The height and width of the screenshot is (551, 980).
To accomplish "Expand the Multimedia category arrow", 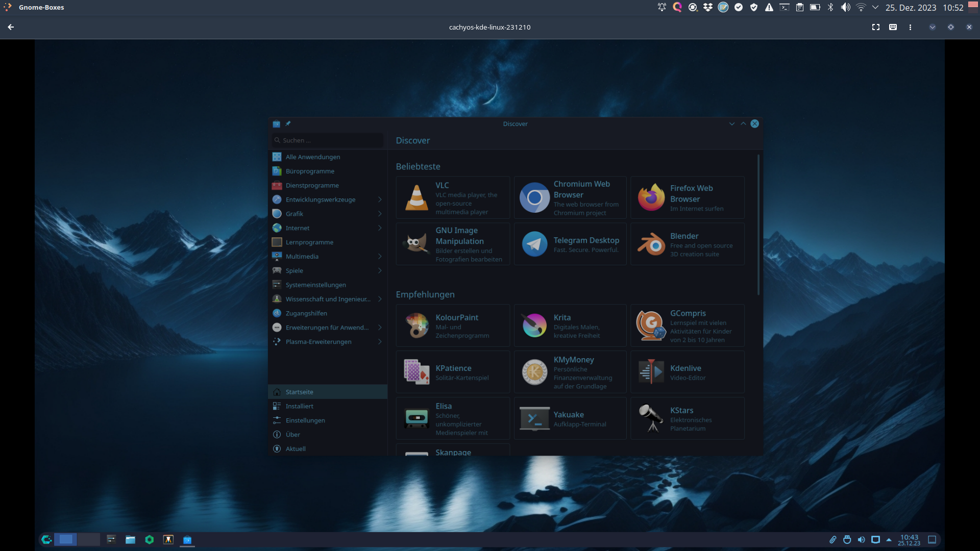I will [x=380, y=257].
